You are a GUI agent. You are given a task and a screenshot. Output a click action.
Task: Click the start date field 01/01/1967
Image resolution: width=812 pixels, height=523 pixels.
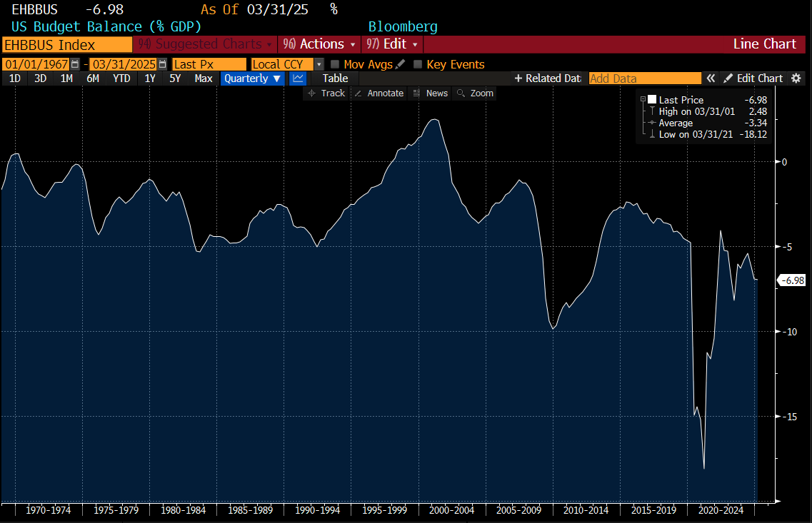pyautogui.click(x=36, y=64)
